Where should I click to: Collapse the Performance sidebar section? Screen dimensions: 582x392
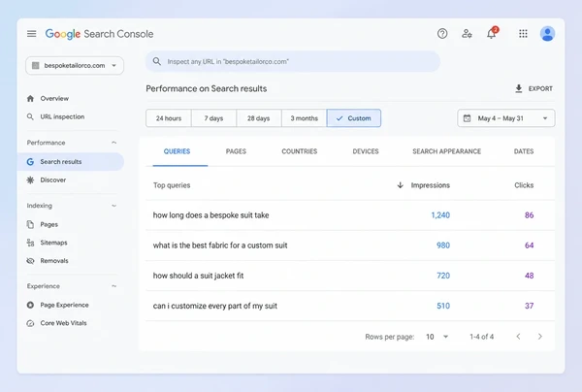pos(113,143)
